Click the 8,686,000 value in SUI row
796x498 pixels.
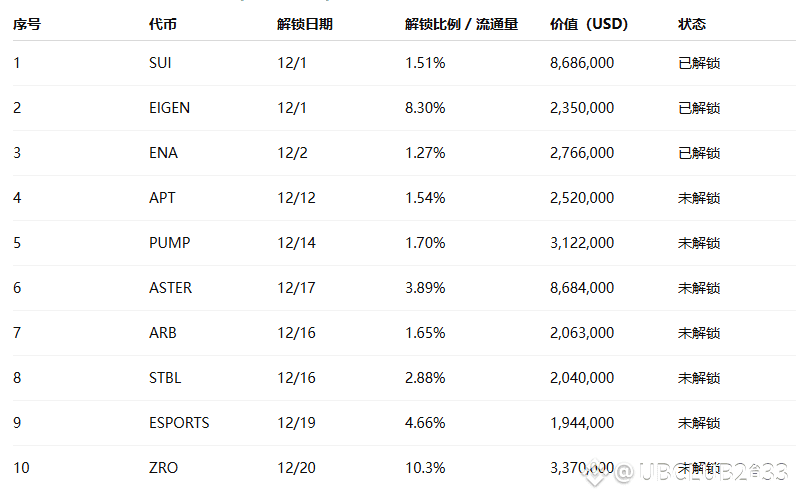[x=582, y=63]
